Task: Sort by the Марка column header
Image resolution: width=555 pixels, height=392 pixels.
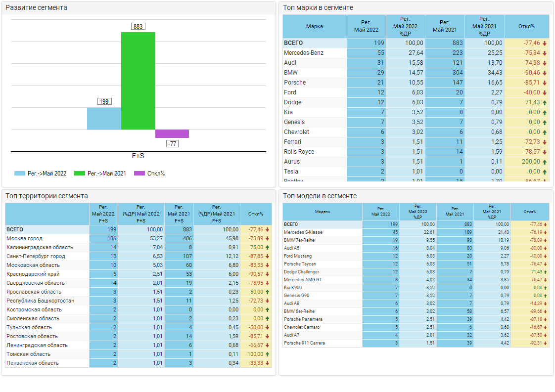Action: (315, 27)
